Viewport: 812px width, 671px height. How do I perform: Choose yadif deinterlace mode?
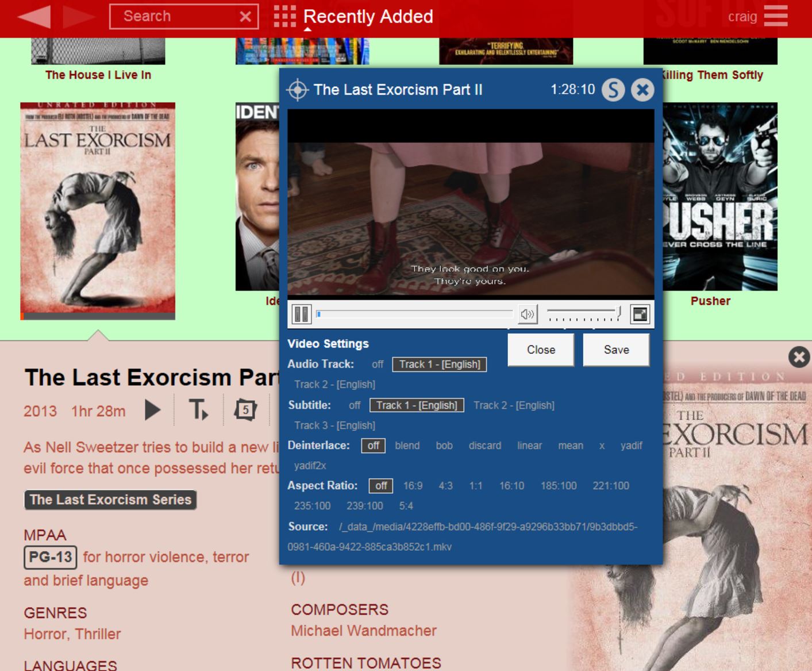click(x=631, y=446)
